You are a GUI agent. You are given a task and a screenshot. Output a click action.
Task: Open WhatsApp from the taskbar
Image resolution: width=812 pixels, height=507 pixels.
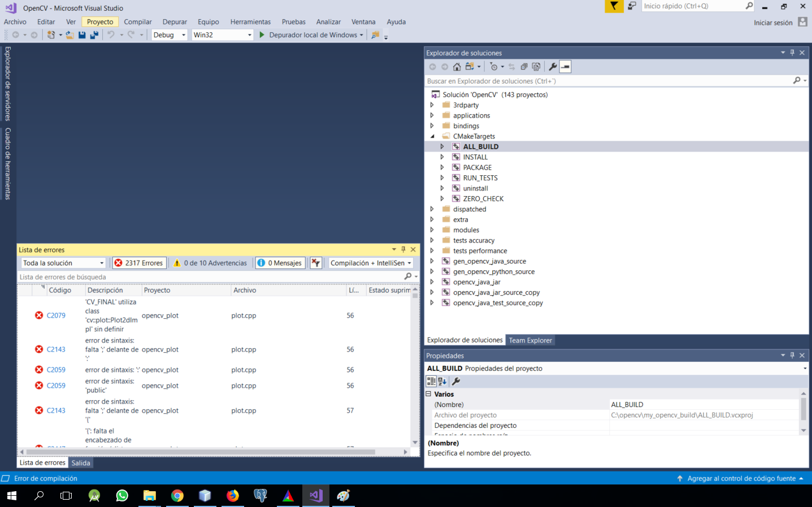(x=122, y=496)
